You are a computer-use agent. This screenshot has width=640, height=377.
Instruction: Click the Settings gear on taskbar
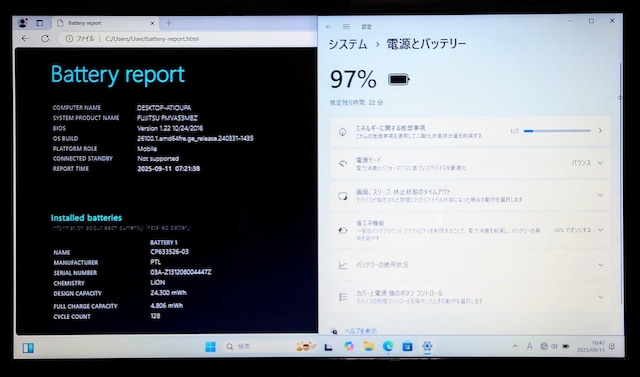[x=427, y=346]
